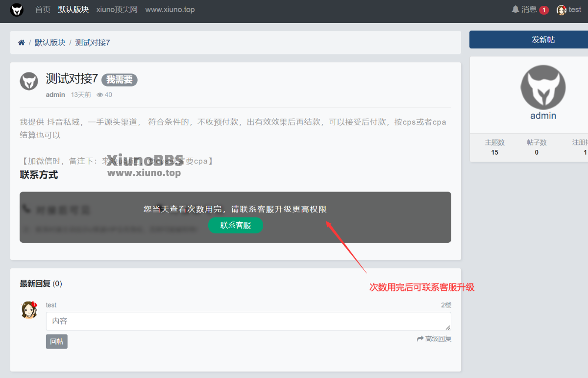Open the 首页 menu item
Viewport: 588px width, 378px height.
[43, 9]
